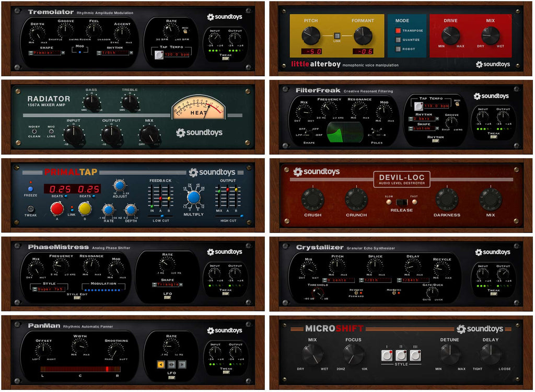Toggle Devil-Loc's Release slow/fast switch
This screenshot has width=535, height=392.
pos(402,202)
